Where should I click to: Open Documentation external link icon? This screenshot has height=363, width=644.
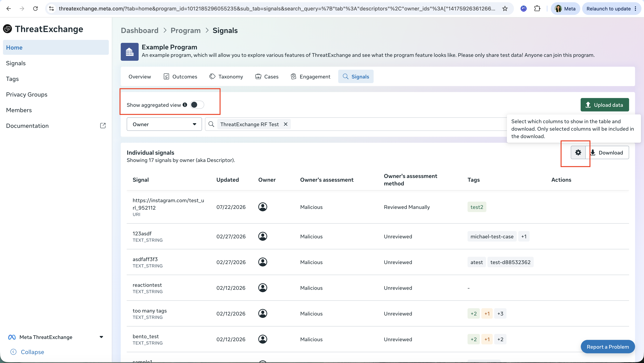coord(103,125)
